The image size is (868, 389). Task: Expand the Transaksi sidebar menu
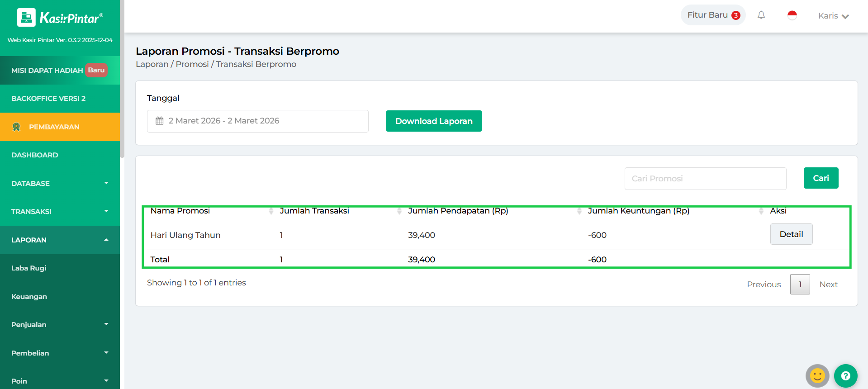click(x=60, y=211)
